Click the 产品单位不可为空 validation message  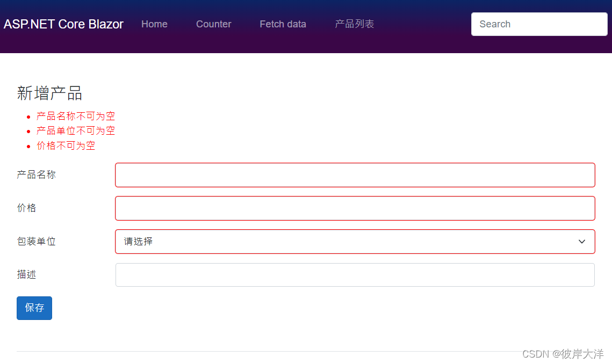coord(76,130)
